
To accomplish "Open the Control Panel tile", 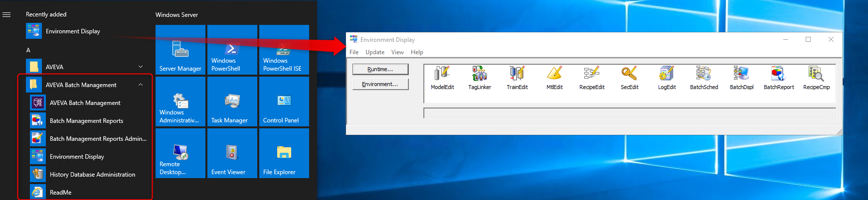I will (284, 101).
